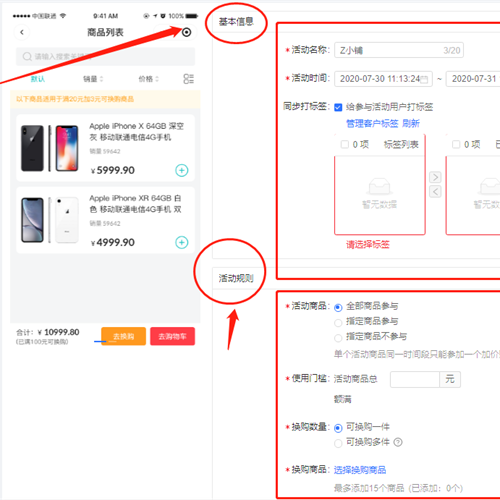Choose the 可换购多件 radio option
The width and height of the screenshot is (500, 500).
coord(338,443)
